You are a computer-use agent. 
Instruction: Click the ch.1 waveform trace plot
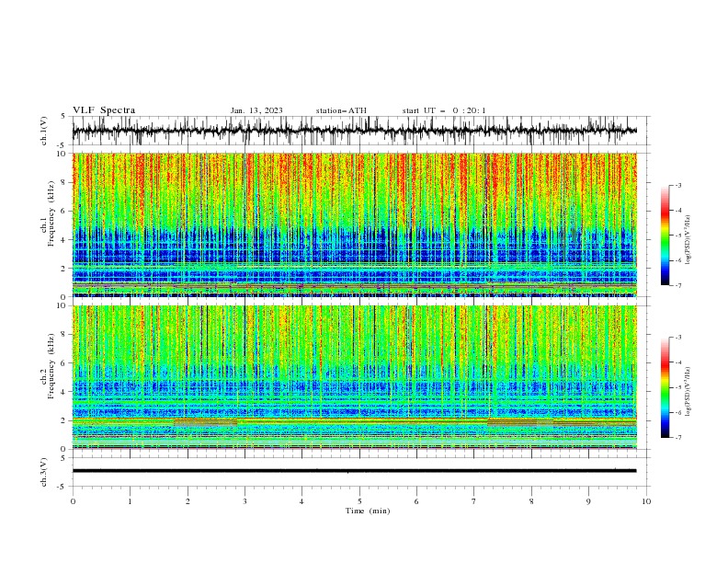[354, 131]
